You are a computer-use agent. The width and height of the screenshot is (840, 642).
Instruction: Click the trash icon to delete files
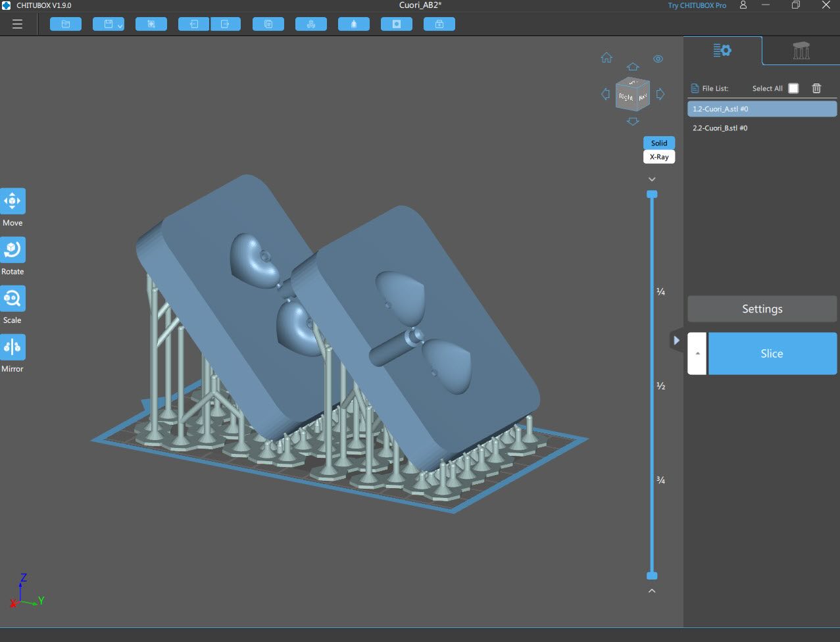(x=816, y=88)
